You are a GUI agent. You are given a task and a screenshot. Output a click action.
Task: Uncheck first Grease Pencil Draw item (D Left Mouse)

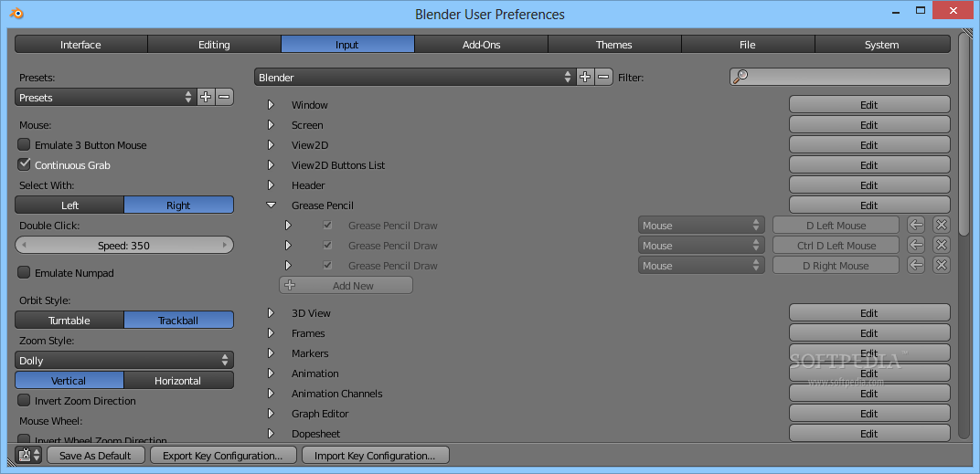(x=327, y=226)
